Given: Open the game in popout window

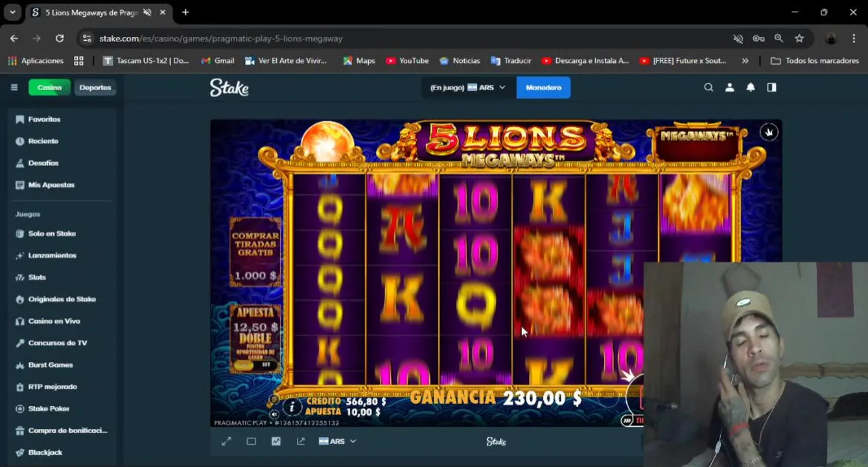Looking at the screenshot, I should pyautogui.click(x=301, y=441).
